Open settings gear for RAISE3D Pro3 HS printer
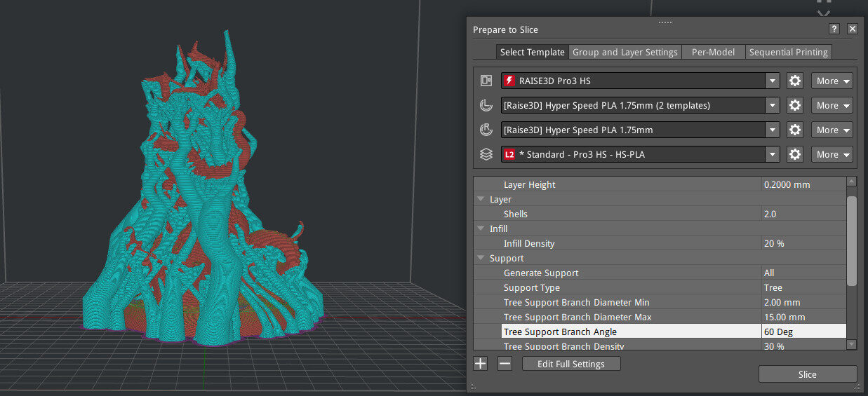The width and height of the screenshot is (868, 396). (795, 81)
